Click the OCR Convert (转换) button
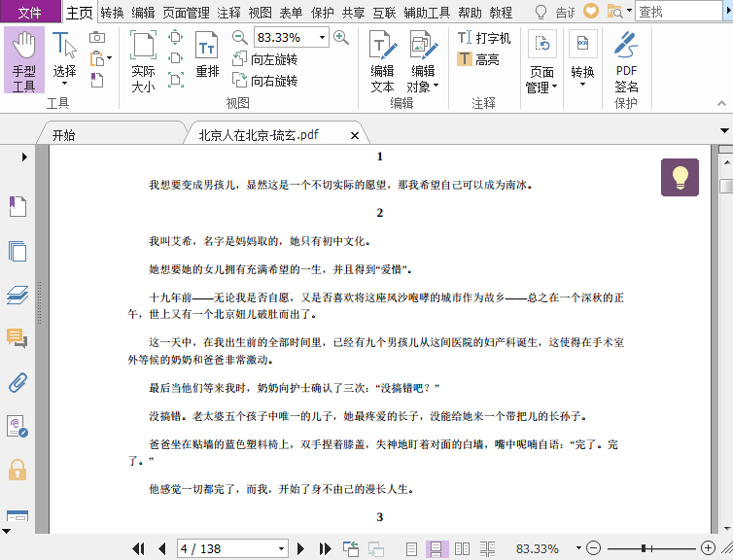The height and width of the screenshot is (560, 733). 582,59
